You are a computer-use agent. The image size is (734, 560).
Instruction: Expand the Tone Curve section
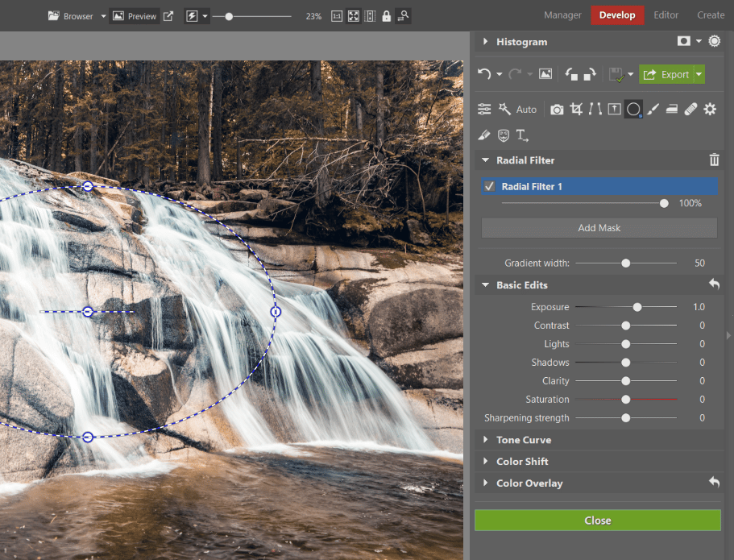pyautogui.click(x=485, y=440)
